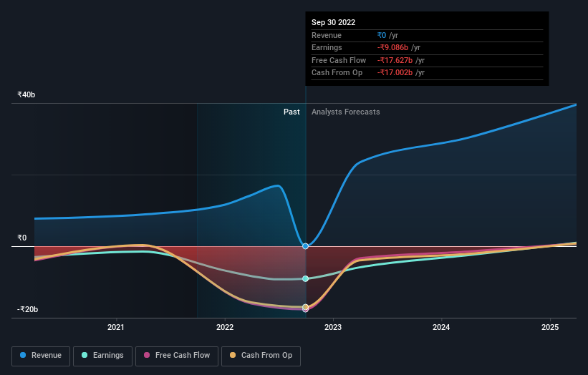The image size is (588, 375).
Task: Click the -₹20b y-axis label
Action: coord(27,309)
